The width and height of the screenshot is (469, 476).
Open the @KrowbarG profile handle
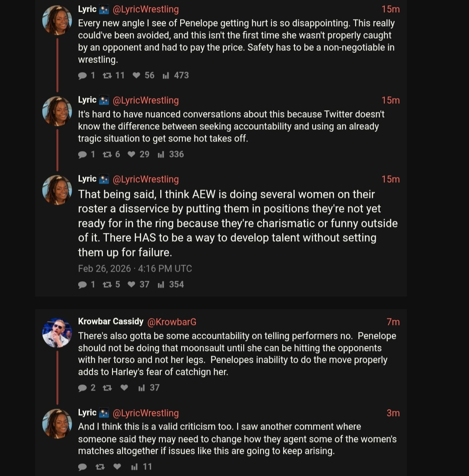pyautogui.click(x=172, y=322)
